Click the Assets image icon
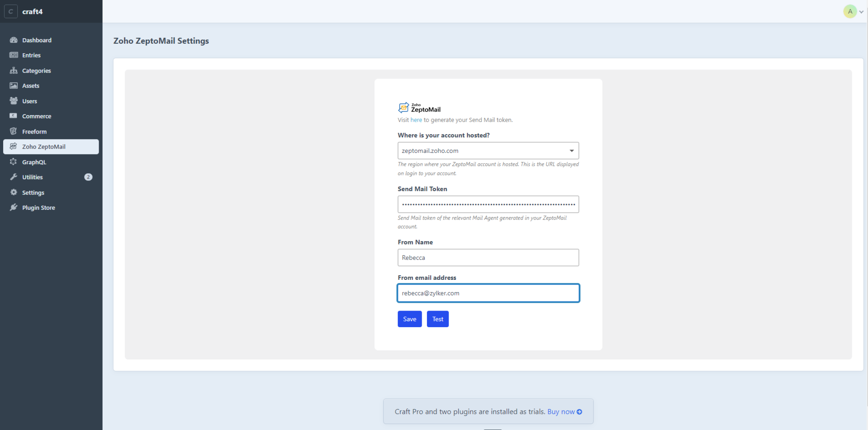The height and width of the screenshot is (430, 868). pyautogui.click(x=14, y=86)
